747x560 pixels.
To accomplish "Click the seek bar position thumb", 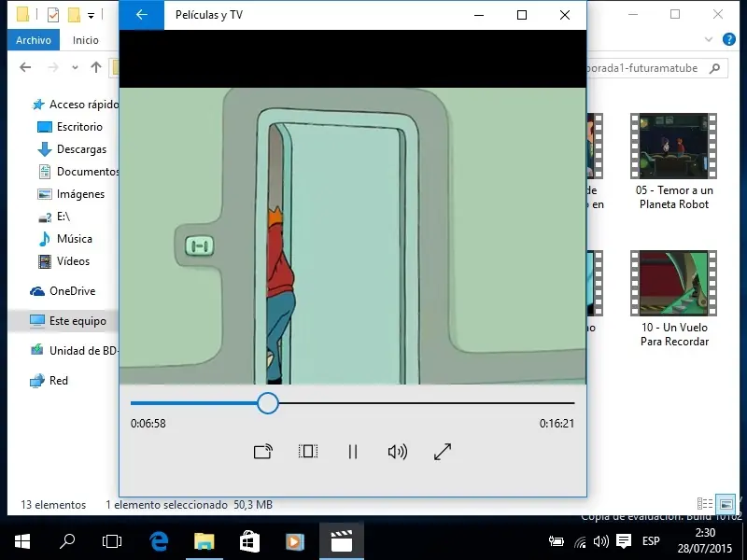I will coord(268,403).
